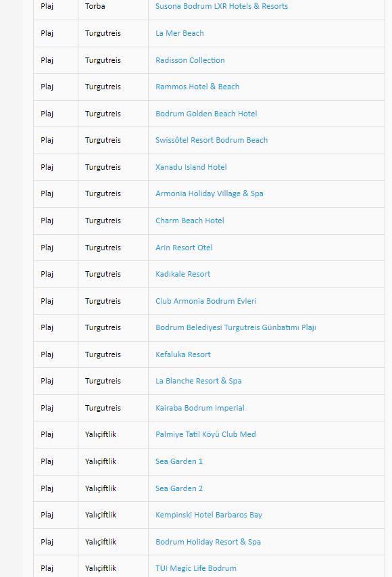This screenshot has width=392, height=577.
Task: Open the Arin Resort Otel link
Action: [184, 248]
